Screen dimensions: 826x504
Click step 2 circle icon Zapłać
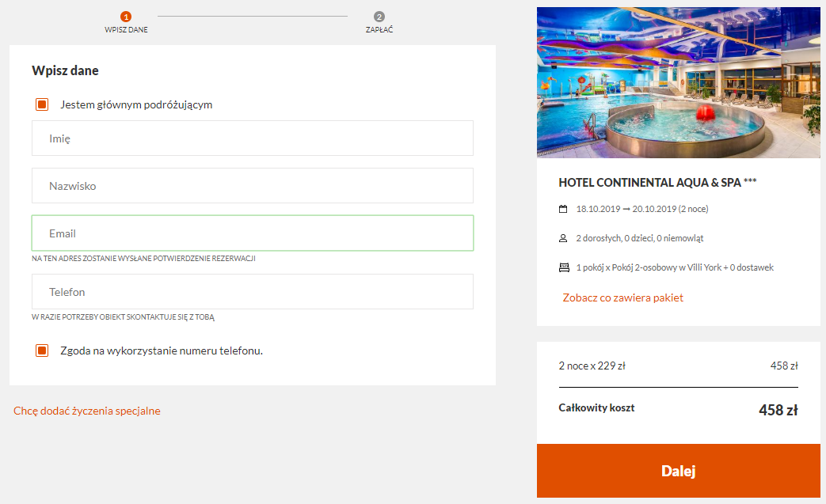[x=379, y=17]
